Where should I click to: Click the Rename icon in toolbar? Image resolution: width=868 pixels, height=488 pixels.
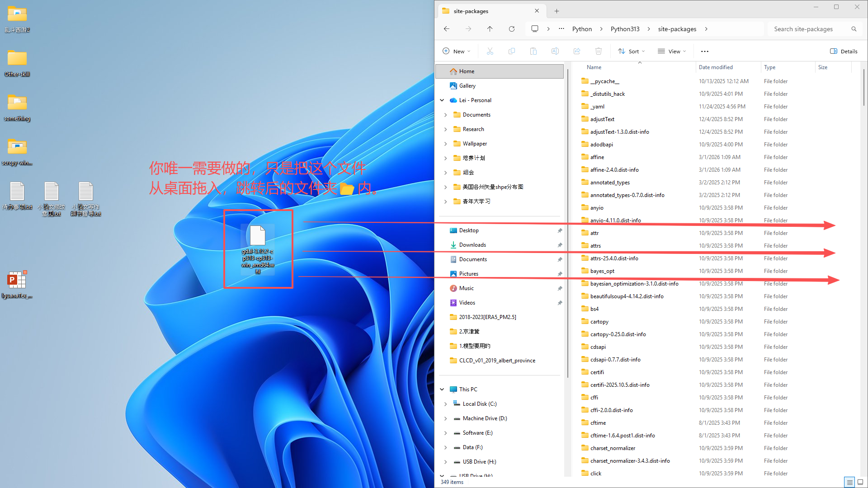coord(555,51)
